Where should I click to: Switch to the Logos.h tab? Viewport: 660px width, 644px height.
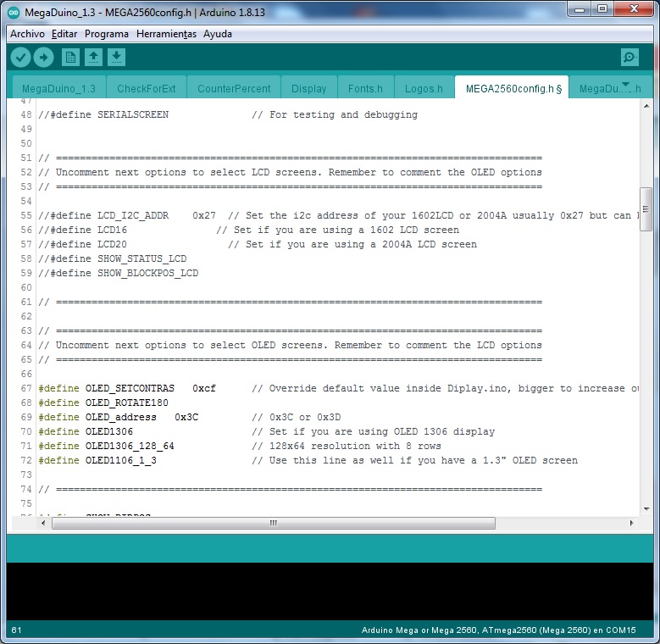424,88
